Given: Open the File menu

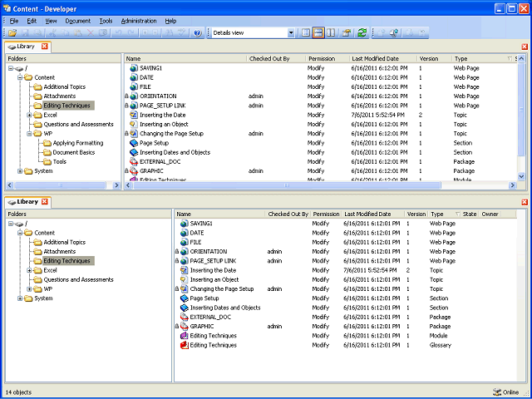Looking at the screenshot, I should (x=14, y=21).
